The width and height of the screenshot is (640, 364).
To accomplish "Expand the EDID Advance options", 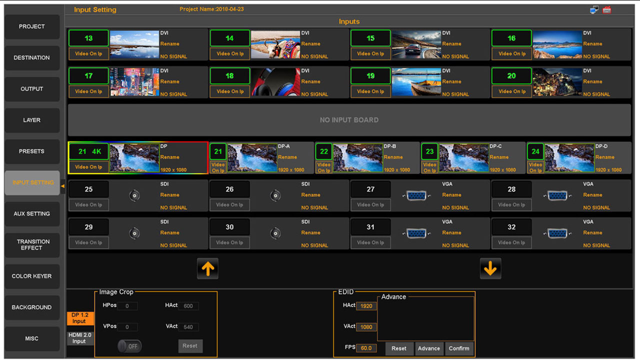I will pyautogui.click(x=428, y=349).
